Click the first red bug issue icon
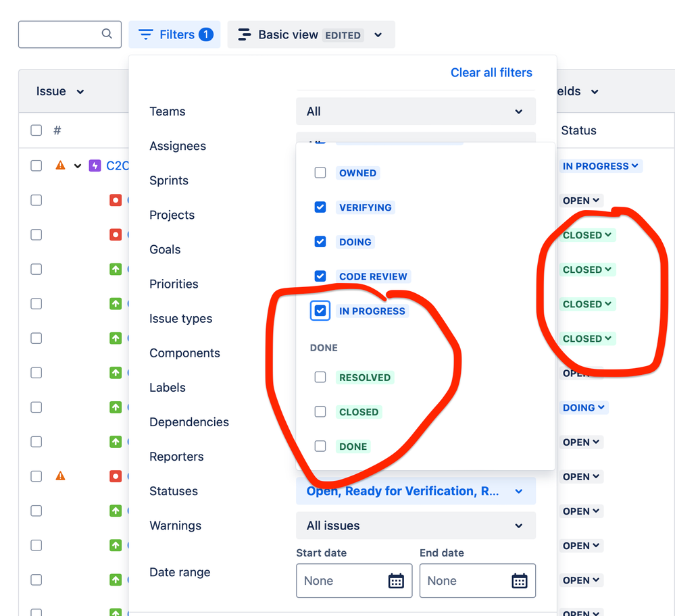675x616 pixels. click(x=116, y=200)
